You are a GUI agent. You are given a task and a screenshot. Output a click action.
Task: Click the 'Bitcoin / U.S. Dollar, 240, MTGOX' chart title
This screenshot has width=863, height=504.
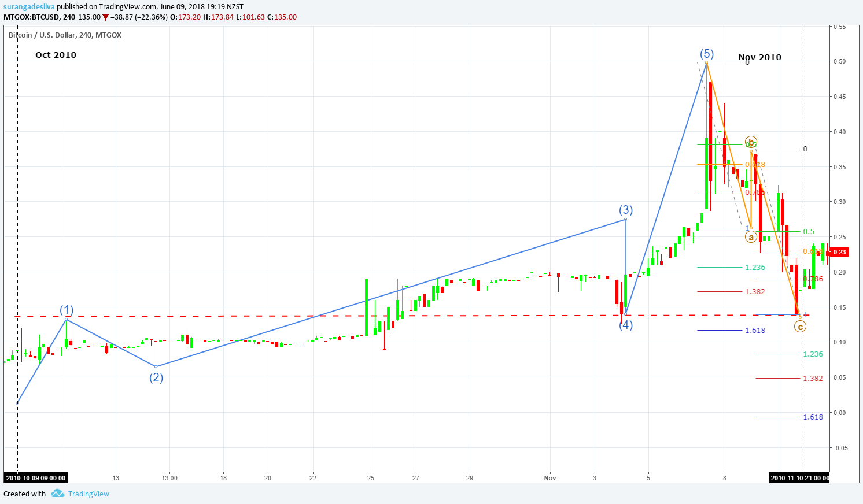[65, 35]
